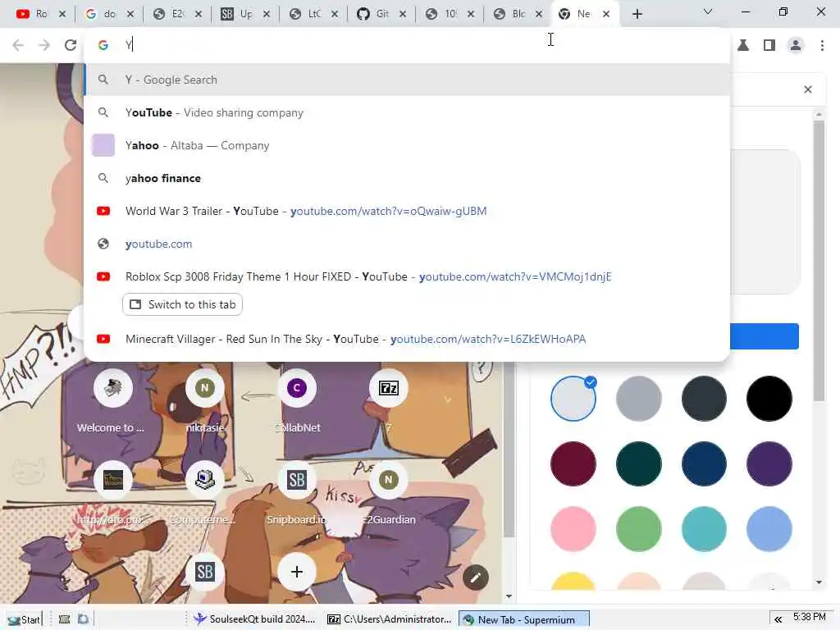
Task: Select 'Y - Google Search' suggestion
Action: 407,80
